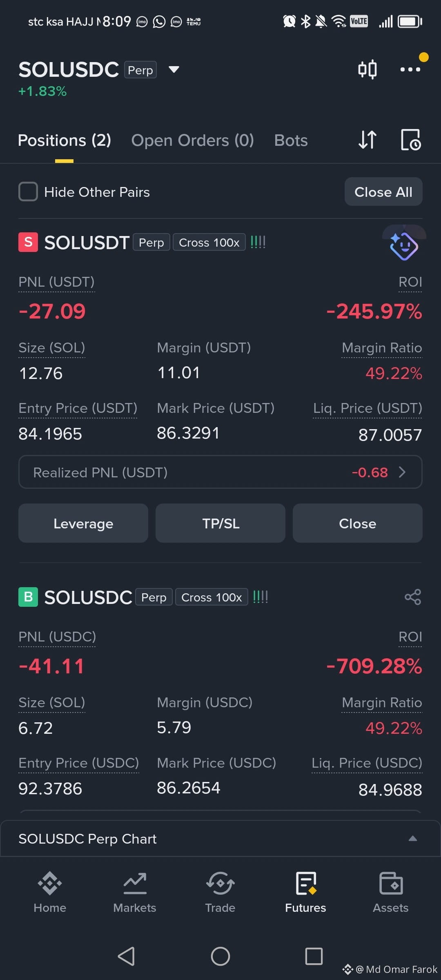Tap the AI assistant face icon

point(403,246)
